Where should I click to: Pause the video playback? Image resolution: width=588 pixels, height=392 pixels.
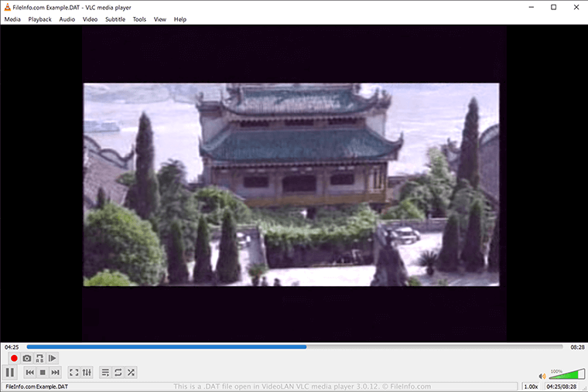(x=11, y=373)
